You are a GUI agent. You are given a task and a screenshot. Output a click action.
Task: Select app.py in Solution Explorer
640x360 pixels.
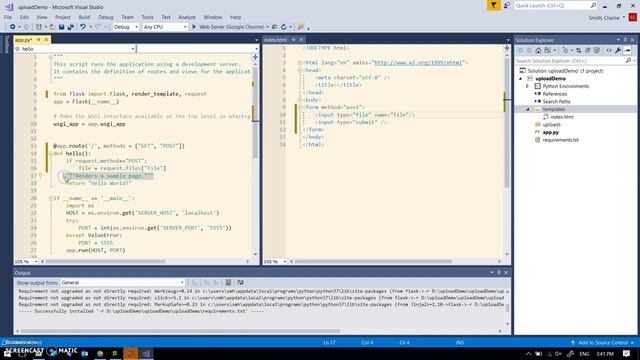(x=551, y=132)
